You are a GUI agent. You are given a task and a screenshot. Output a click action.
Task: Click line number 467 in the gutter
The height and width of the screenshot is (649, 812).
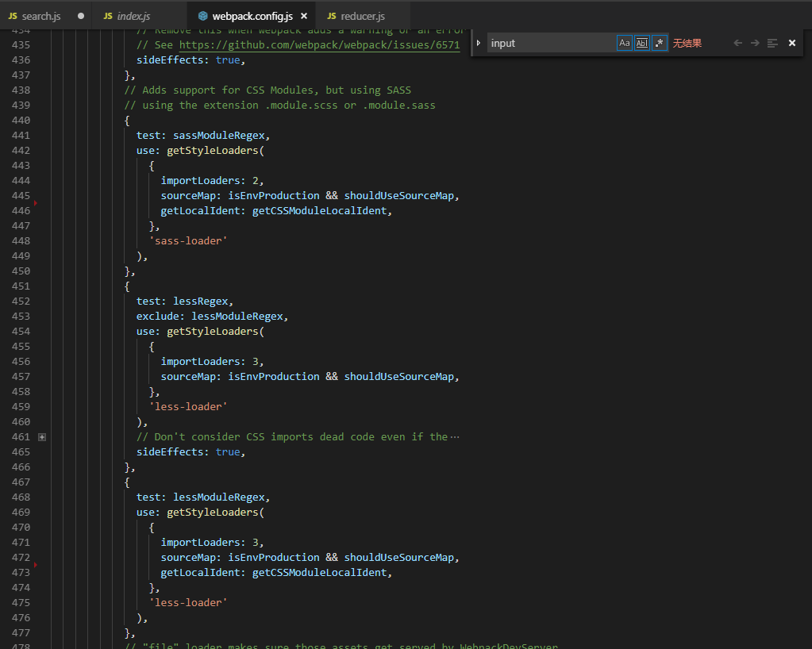(x=21, y=482)
